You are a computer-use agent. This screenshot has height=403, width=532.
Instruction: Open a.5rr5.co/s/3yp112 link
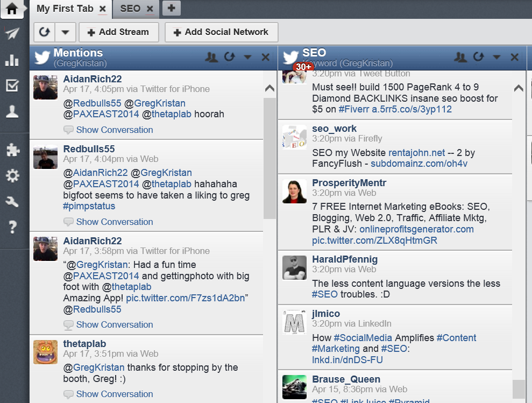click(412, 109)
